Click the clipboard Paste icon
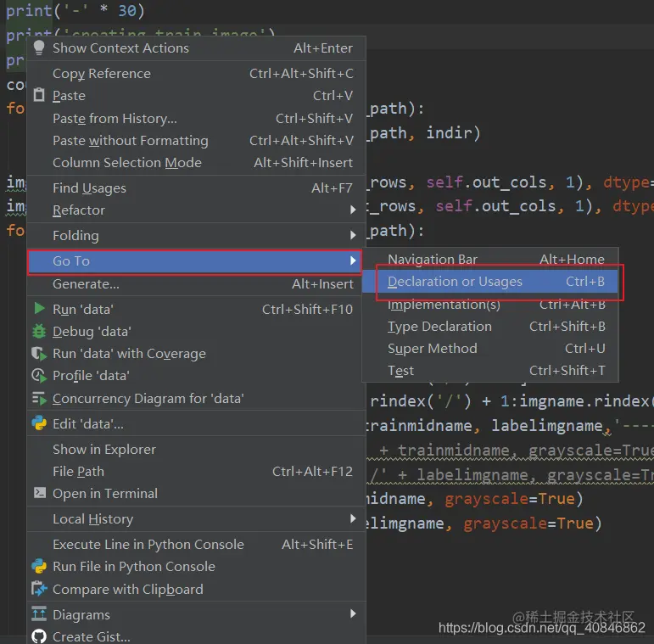The image size is (654, 644). click(x=39, y=95)
